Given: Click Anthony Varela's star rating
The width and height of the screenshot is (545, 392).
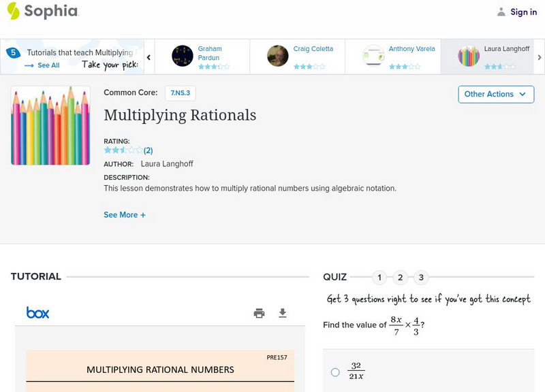Looking at the screenshot, I should pyautogui.click(x=405, y=67).
